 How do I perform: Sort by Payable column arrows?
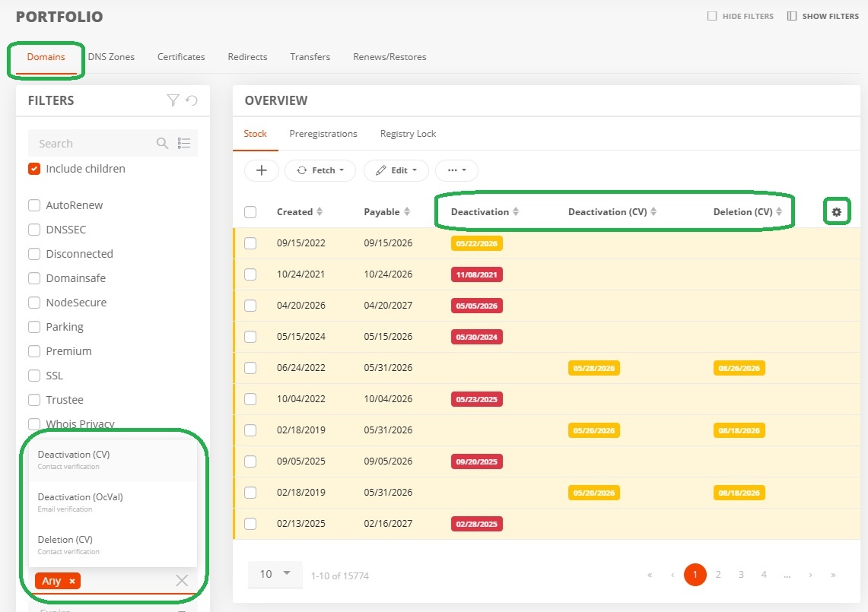(x=407, y=212)
